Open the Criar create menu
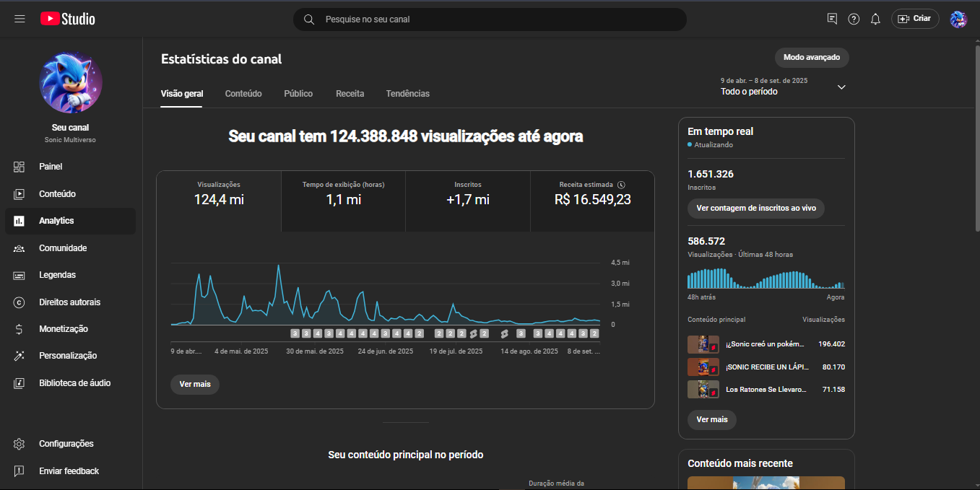The image size is (980, 490). 914,19
